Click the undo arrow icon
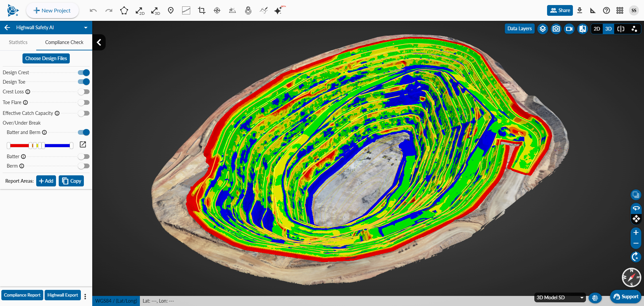The image size is (644, 306). pyautogui.click(x=93, y=10)
